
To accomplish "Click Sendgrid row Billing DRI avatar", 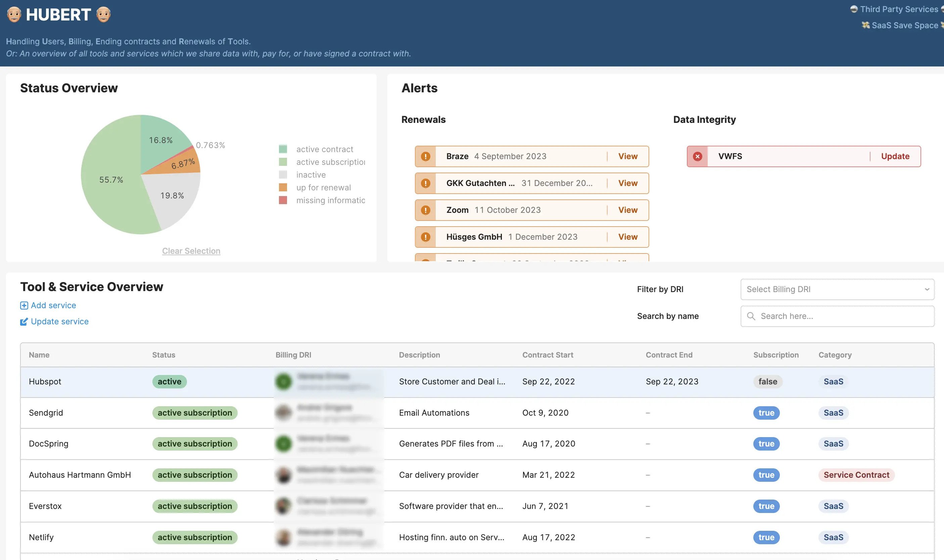I will (x=283, y=413).
